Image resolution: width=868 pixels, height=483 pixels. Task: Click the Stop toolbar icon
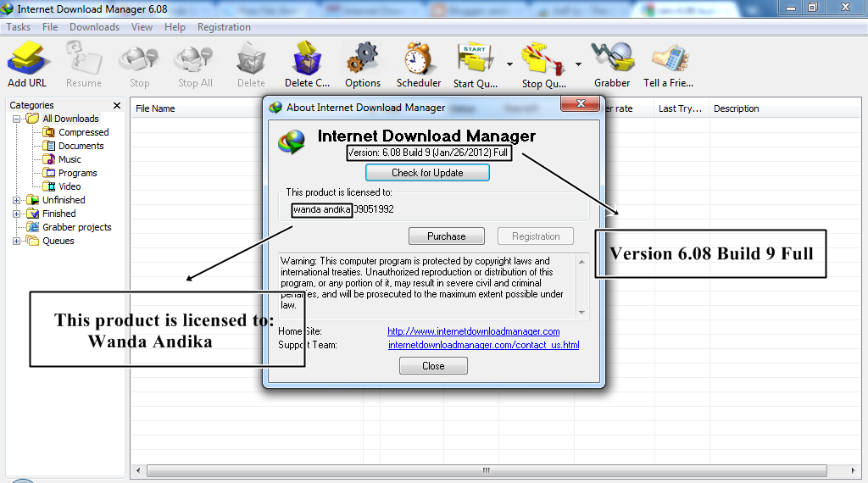point(140,58)
